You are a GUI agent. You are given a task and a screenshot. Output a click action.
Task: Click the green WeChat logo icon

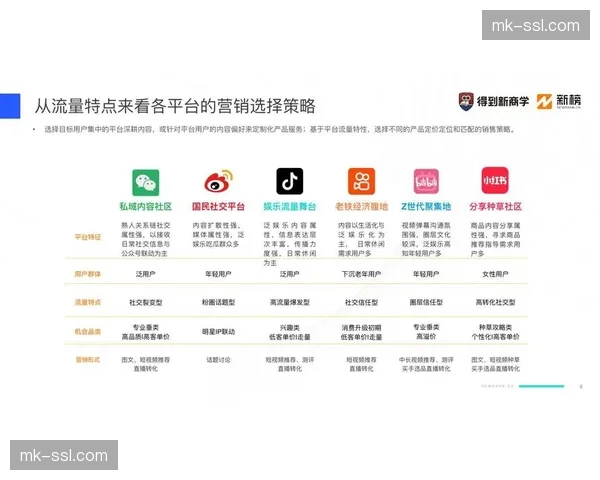[x=145, y=183]
